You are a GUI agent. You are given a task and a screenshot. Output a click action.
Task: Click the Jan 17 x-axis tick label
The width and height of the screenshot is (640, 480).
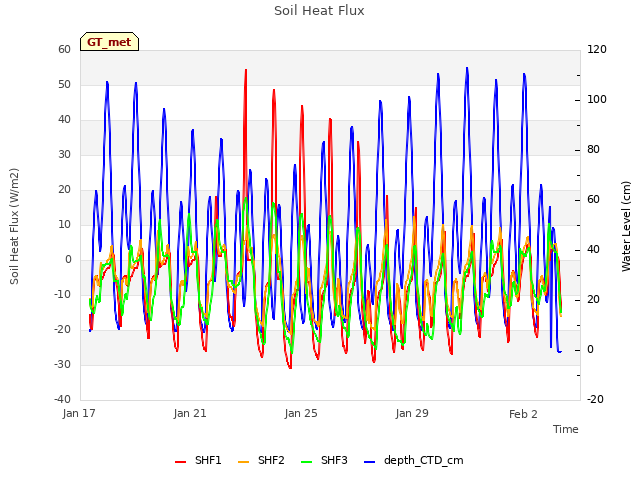tap(79, 413)
